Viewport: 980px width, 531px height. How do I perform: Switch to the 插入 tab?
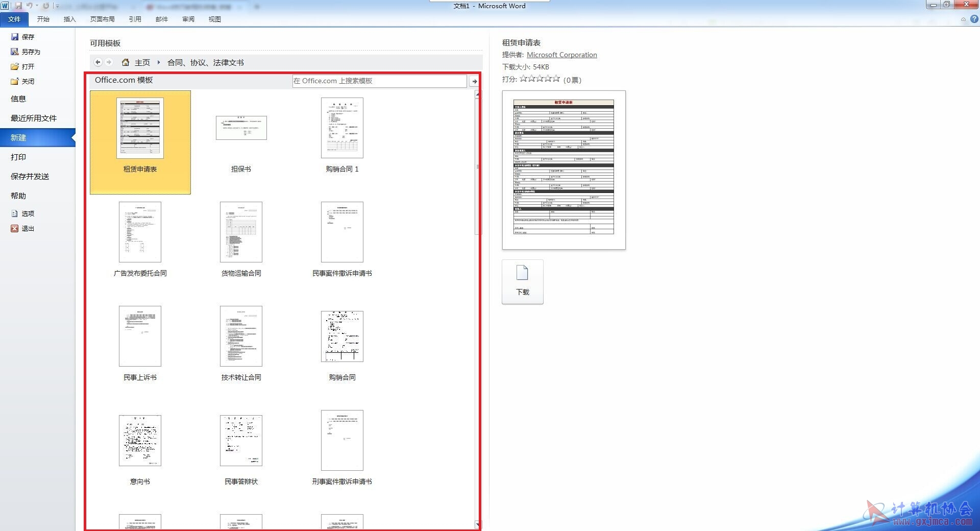coord(69,19)
